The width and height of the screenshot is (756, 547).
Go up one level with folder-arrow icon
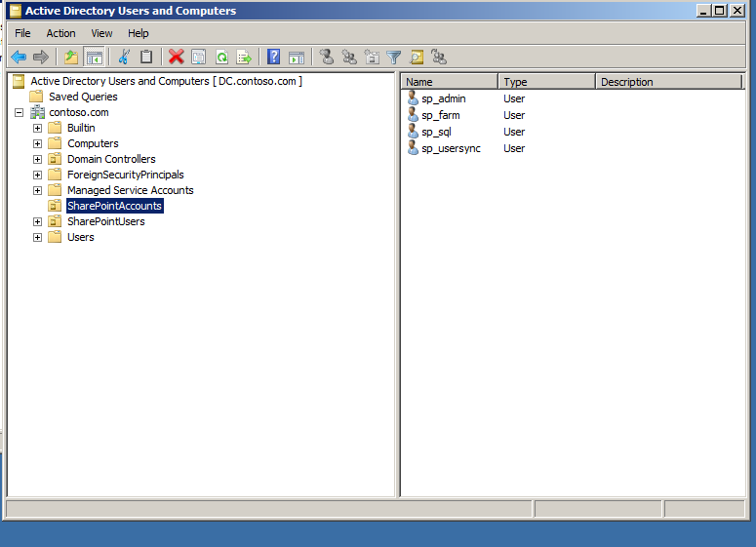(x=71, y=57)
